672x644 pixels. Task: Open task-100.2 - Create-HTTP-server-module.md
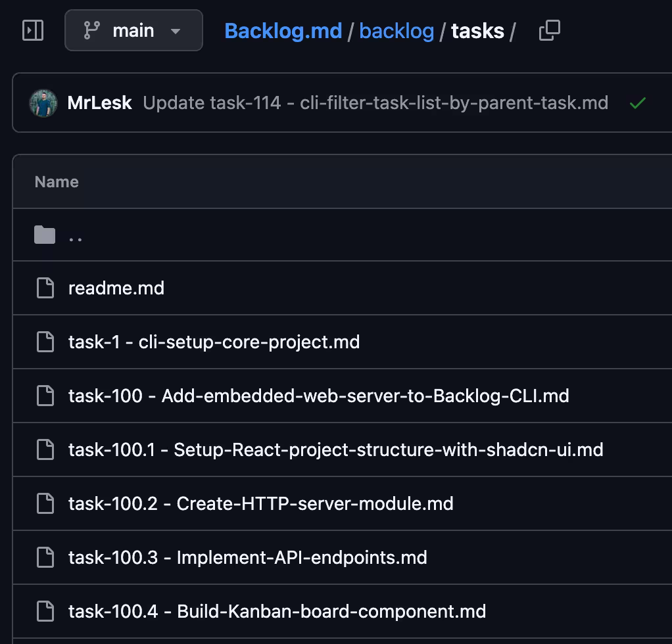[260, 503]
